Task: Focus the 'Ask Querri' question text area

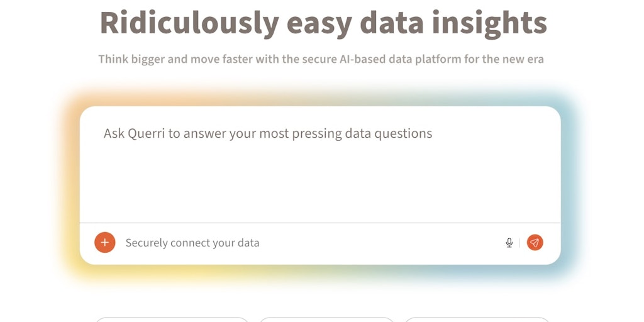Action: coord(320,165)
